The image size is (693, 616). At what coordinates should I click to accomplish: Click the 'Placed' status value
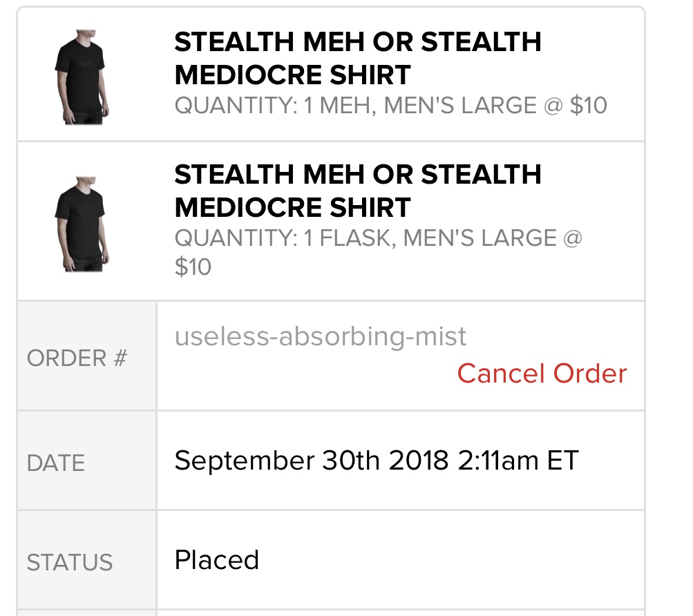(216, 559)
